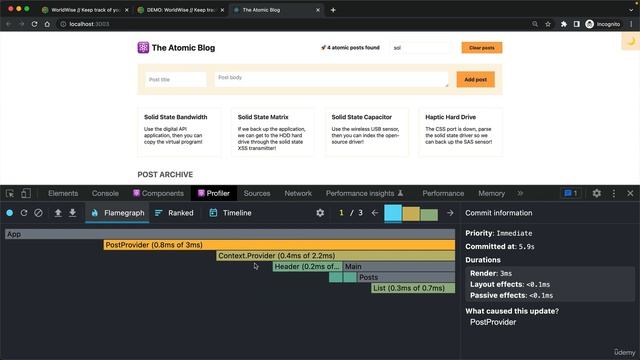Select the Header flamegraph bar
The height and width of the screenshot is (360, 640).
307,266
